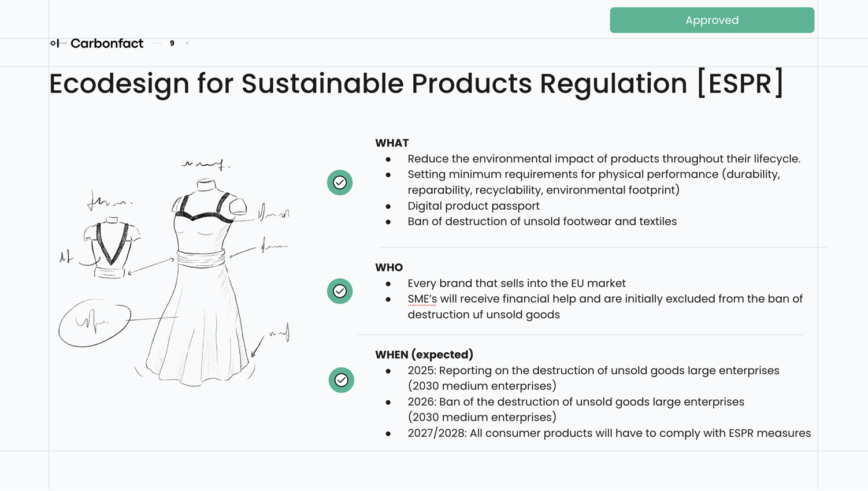The image size is (868, 491).
Task: Select the green checkmark icon beside WHEN
Action: pyautogui.click(x=341, y=380)
